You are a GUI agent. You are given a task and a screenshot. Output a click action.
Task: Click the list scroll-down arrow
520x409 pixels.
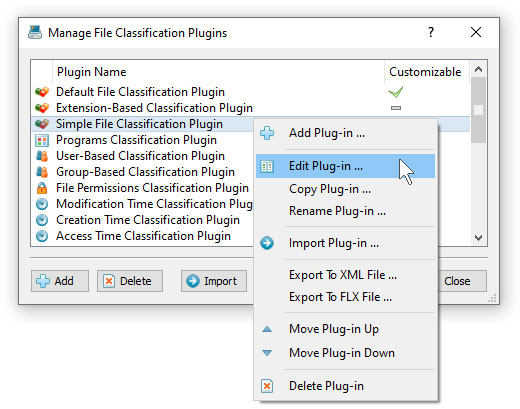(x=479, y=238)
